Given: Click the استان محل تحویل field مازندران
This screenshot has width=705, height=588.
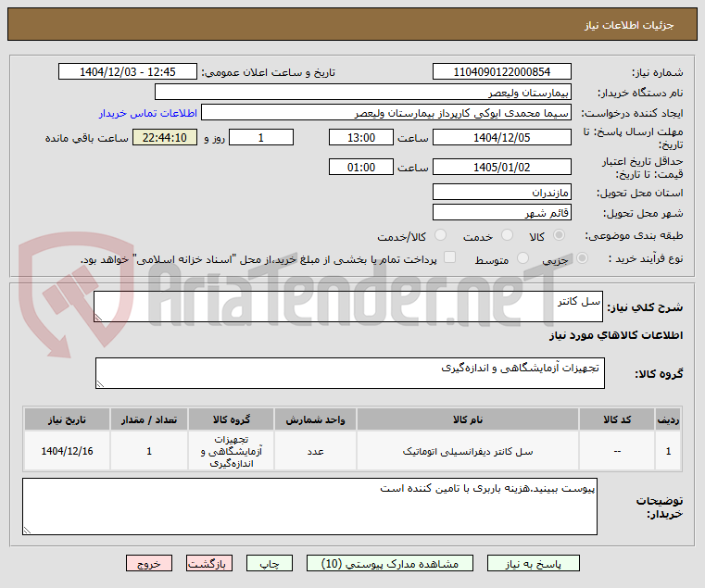Looking at the screenshot, I should pos(502,192).
